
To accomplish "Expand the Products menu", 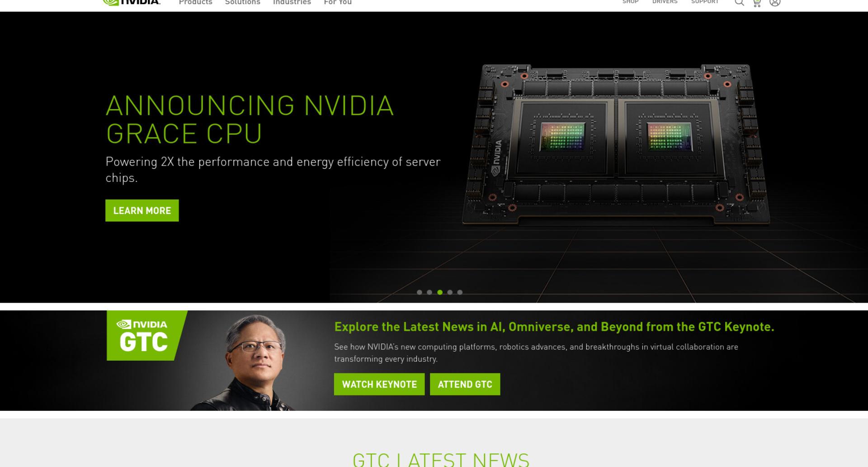I will pyautogui.click(x=195, y=2).
